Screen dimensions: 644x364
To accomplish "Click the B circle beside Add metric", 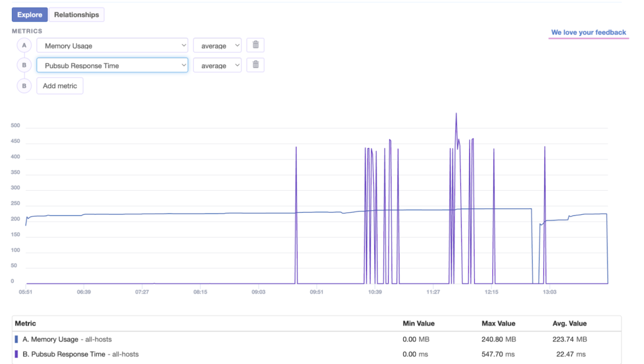I will (x=25, y=86).
